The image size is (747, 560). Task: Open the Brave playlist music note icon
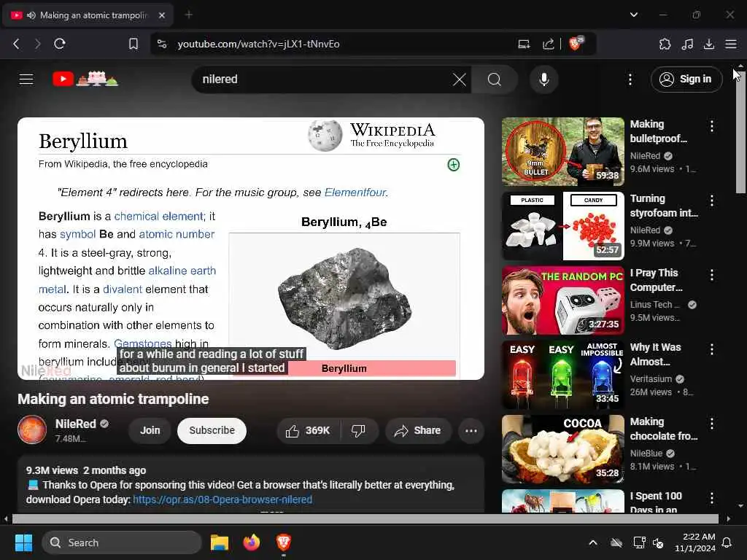(x=687, y=44)
